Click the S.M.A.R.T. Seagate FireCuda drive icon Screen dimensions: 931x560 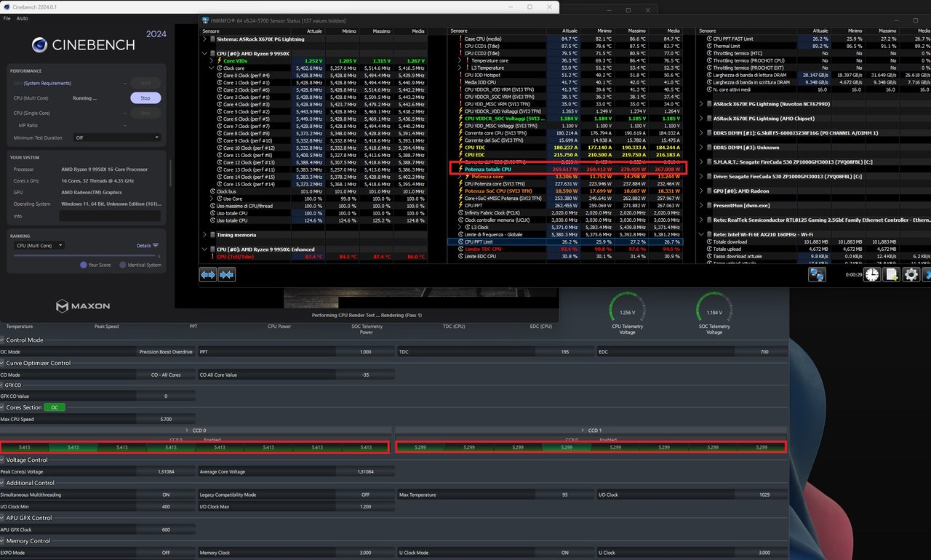(709, 161)
